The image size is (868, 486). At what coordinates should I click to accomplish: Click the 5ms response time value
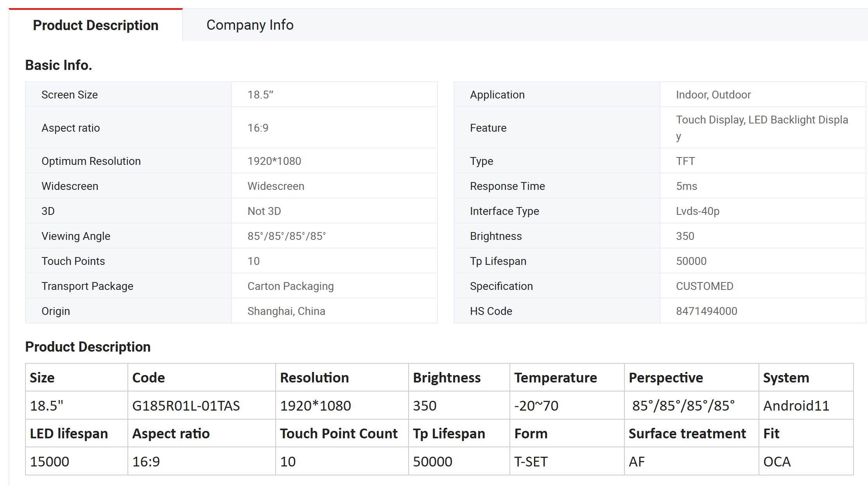coord(687,186)
